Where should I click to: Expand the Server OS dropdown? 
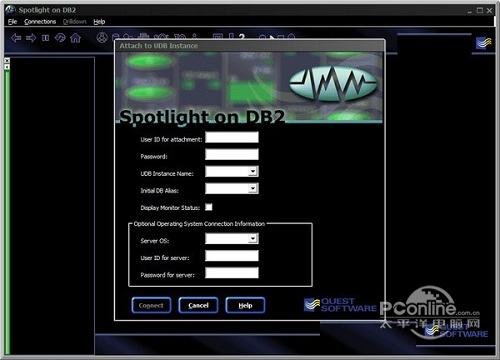[253, 238]
